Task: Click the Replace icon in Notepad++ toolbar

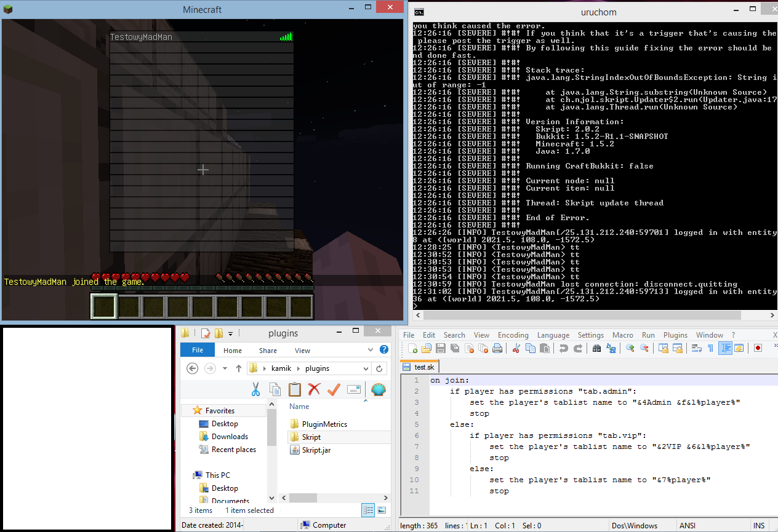Action: (611, 348)
